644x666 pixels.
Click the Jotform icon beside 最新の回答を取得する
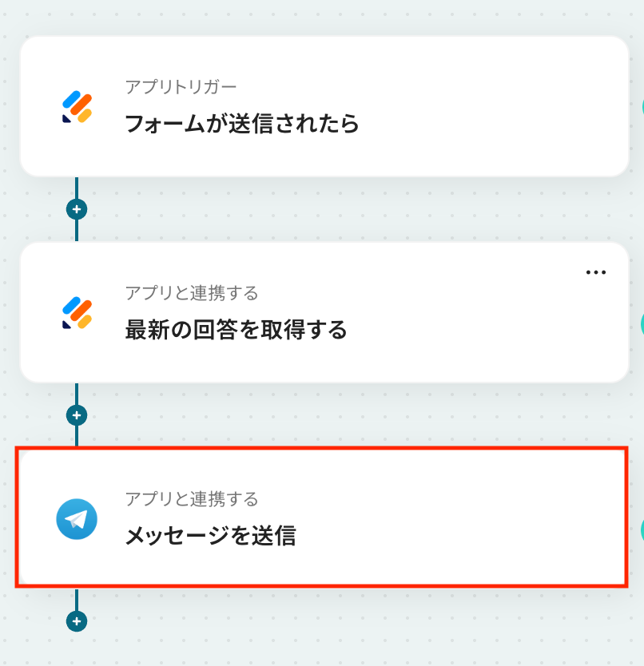(77, 313)
